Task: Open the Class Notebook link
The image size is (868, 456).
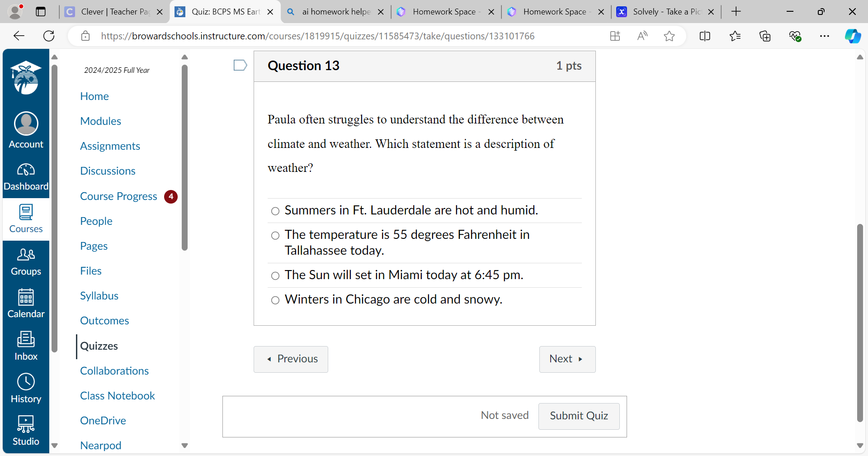Action: [118, 396]
